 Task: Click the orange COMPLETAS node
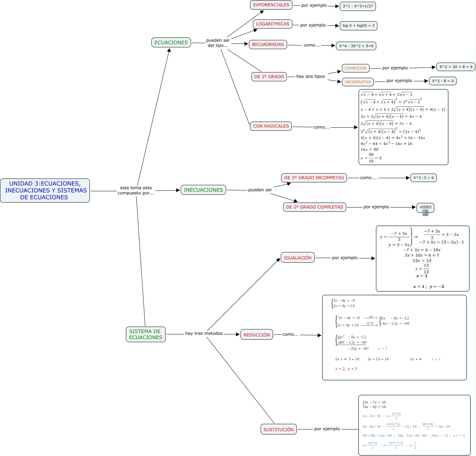click(355, 68)
